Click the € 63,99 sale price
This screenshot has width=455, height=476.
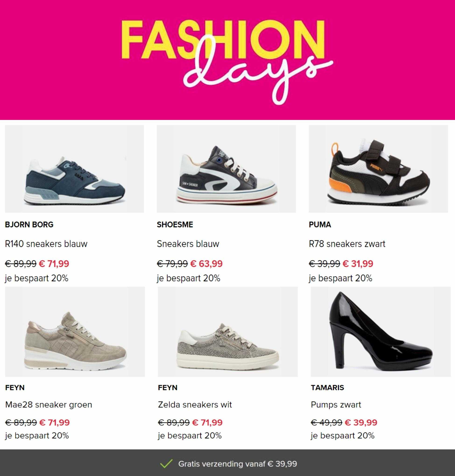[206, 264]
